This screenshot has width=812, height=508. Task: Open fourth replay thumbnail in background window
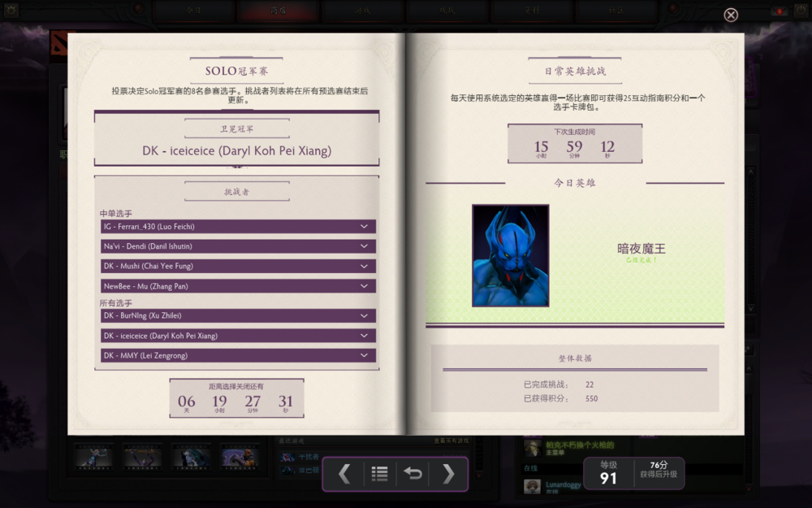click(x=240, y=457)
